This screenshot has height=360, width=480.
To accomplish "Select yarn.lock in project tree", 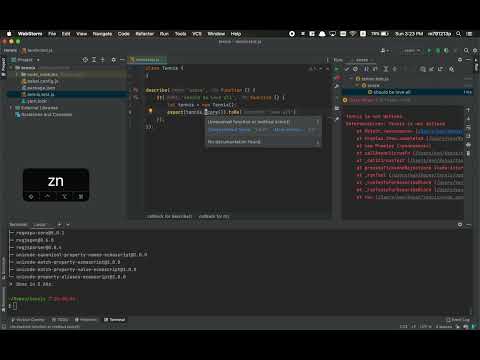I will (34, 101).
